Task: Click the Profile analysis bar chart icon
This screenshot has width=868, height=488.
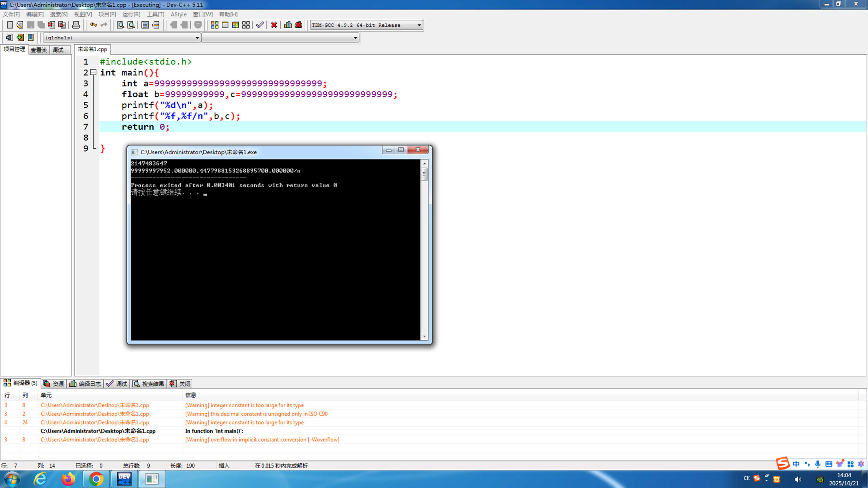Action: click(288, 25)
